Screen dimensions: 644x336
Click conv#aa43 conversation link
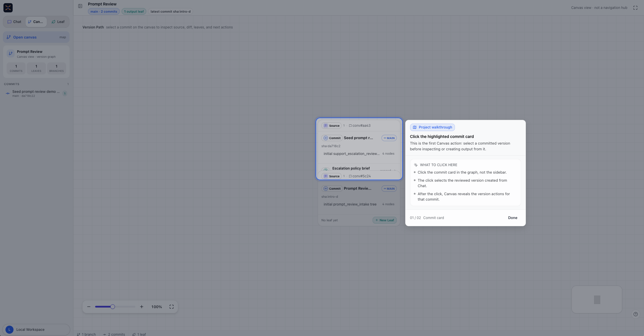(x=360, y=126)
